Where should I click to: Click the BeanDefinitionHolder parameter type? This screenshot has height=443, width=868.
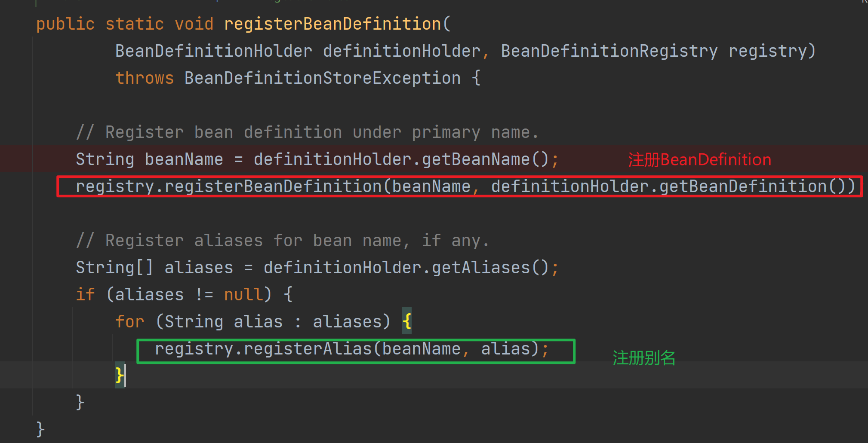tap(213, 51)
